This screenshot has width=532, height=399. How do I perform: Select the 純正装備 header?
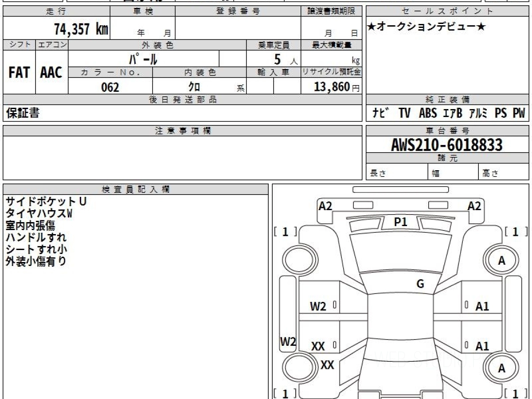coord(447,100)
